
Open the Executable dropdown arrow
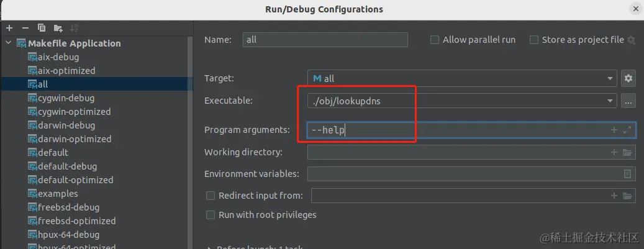coord(609,101)
